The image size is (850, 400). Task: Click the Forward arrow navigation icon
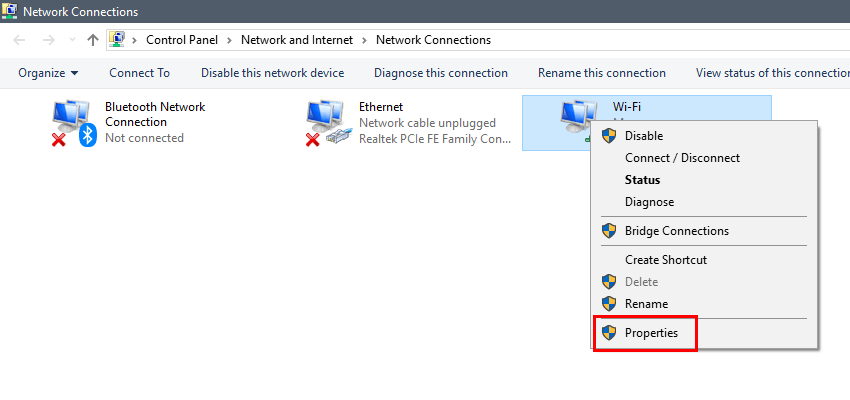click(49, 40)
